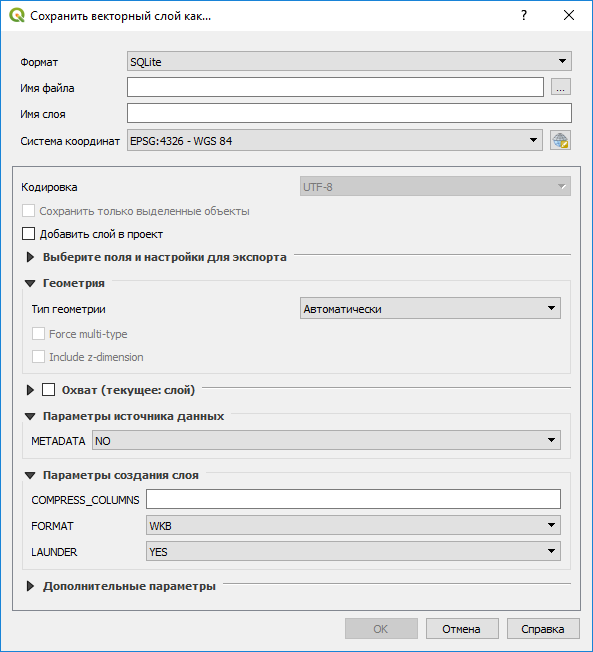Click the help question mark in title bar
This screenshot has height=652, width=593.
click(x=524, y=15)
